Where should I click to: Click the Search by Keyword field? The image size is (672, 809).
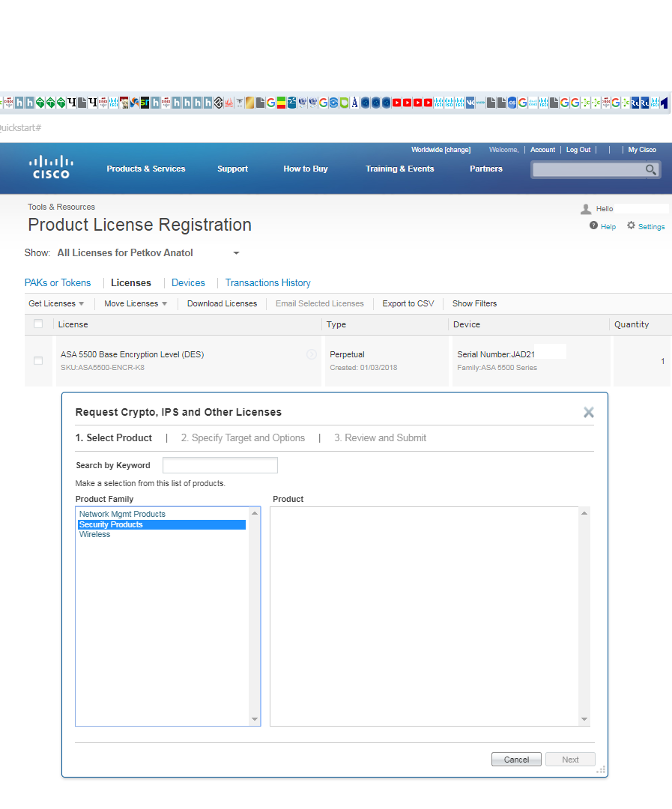[x=220, y=465]
